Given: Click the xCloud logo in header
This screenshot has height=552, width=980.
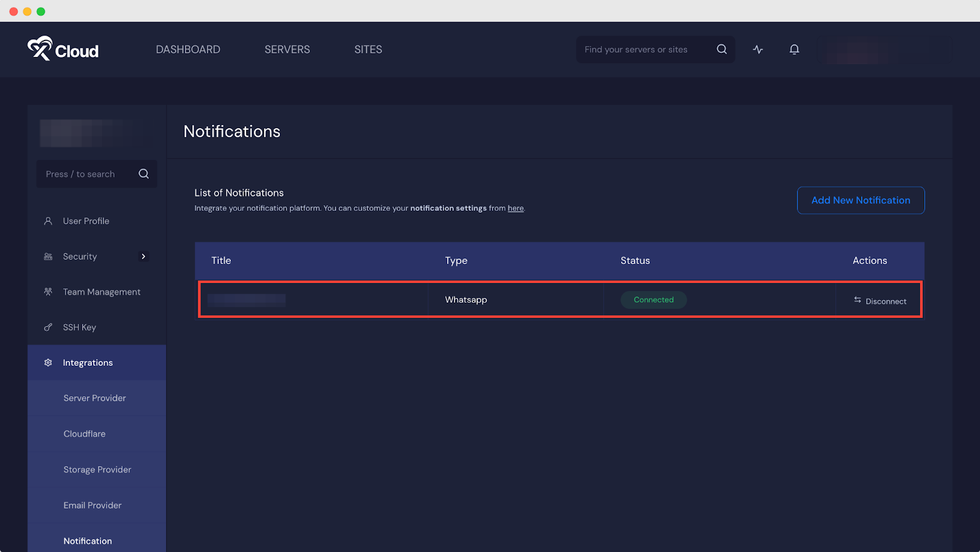Looking at the screenshot, I should [x=63, y=49].
